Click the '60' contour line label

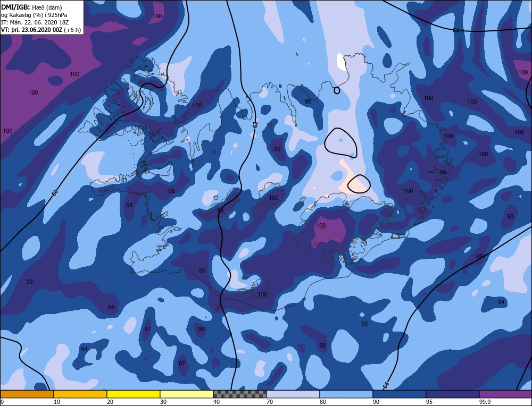point(55,193)
